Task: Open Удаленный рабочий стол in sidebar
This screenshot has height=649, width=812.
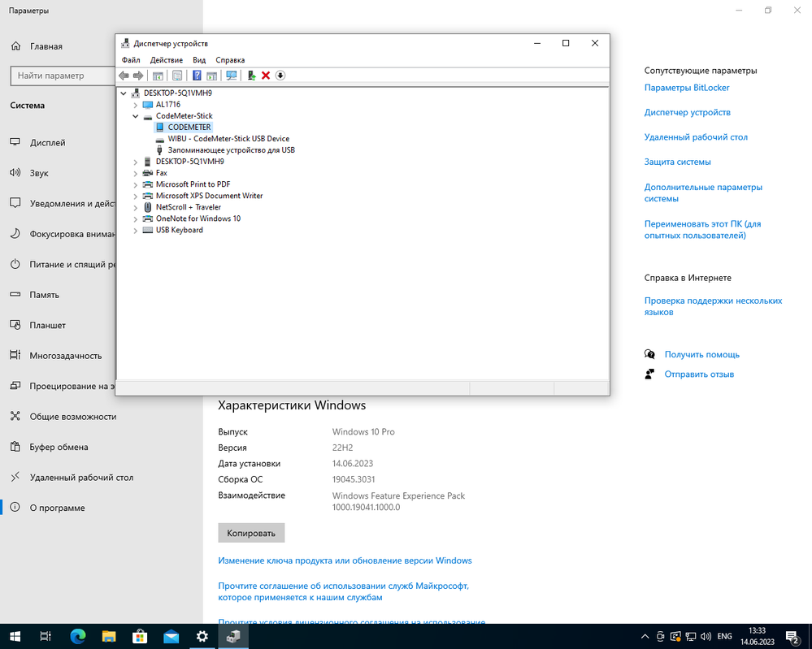Action: pos(81,477)
